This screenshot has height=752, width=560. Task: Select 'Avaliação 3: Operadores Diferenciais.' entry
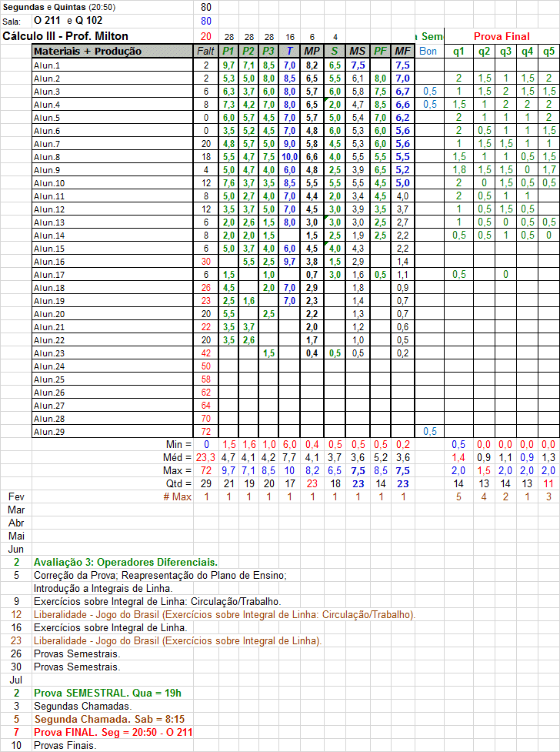pyautogui.click(x=125, y=563)
